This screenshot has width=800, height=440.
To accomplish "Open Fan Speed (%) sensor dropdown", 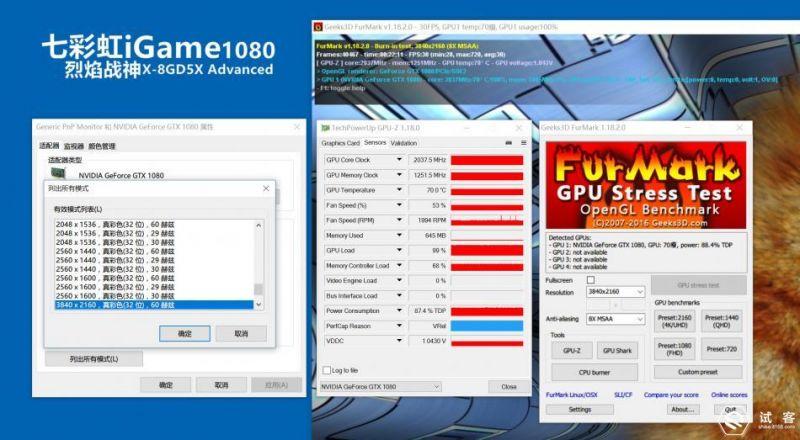I will pos(399,205).
